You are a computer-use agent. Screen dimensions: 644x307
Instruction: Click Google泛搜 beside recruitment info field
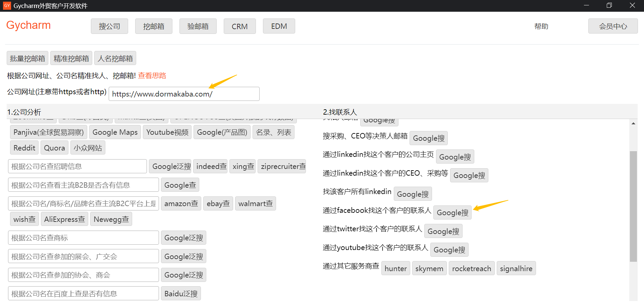pyautogui.click(x=170, y=166)
